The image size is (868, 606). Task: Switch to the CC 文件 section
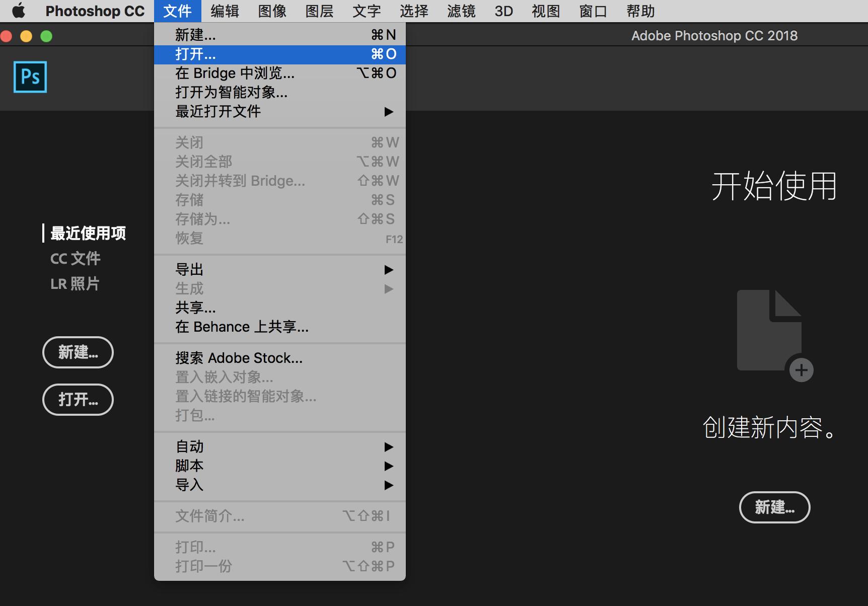coord(76,258)
